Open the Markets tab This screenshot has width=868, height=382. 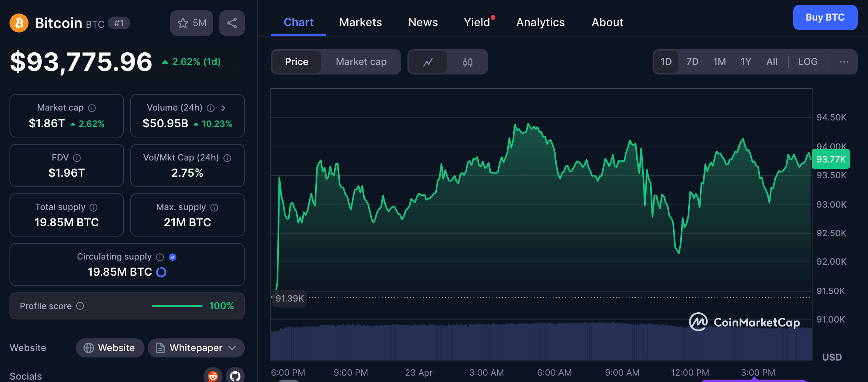(360, 22)
